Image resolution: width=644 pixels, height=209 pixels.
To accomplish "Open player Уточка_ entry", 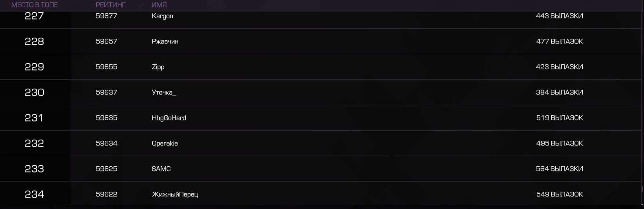I will [164, 93].
